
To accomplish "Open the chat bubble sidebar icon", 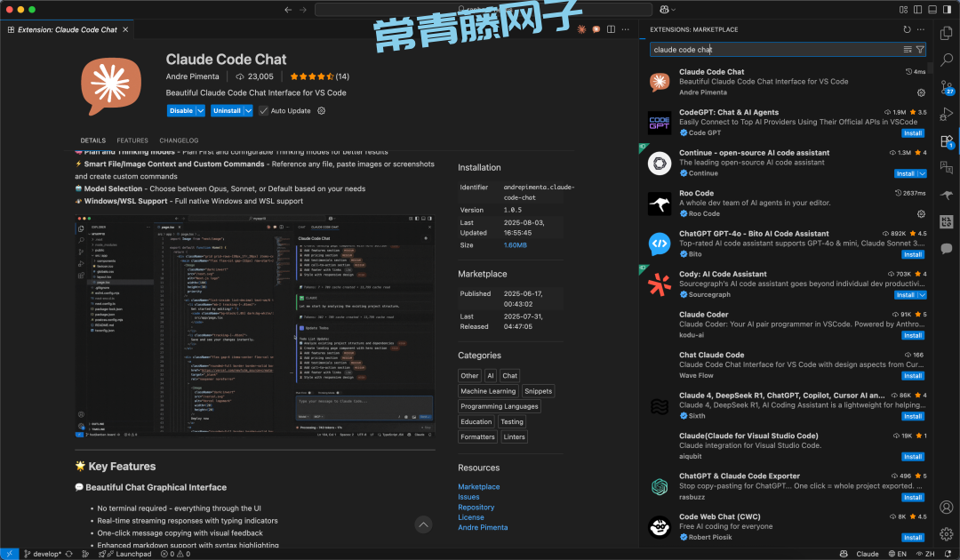I will click(947, 249).
